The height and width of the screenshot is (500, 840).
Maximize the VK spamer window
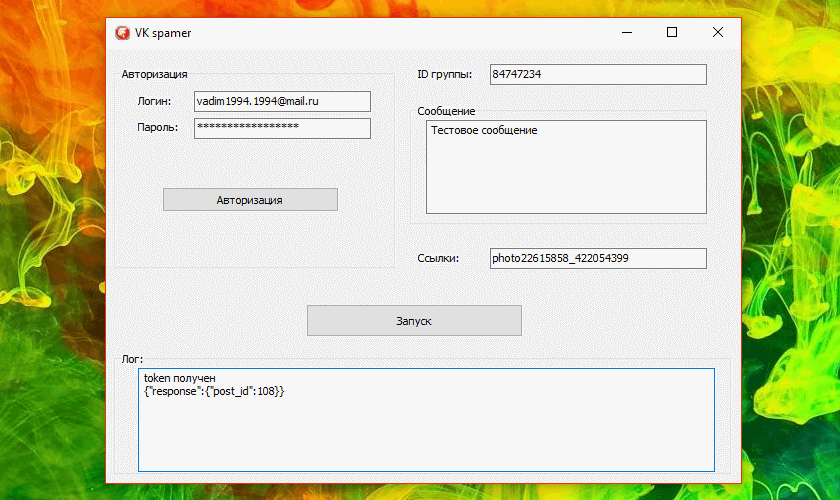672,33
